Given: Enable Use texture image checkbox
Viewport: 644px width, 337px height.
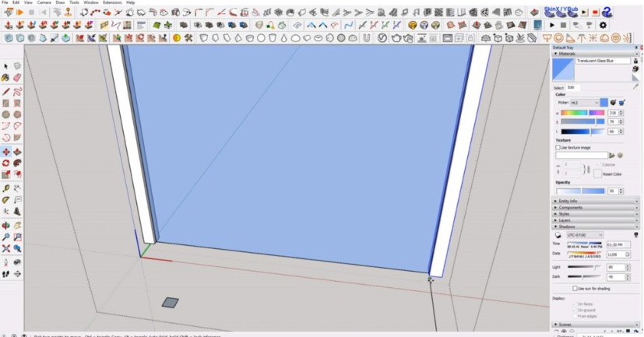Looking at the screenshot, I should [x=558, y=147].
